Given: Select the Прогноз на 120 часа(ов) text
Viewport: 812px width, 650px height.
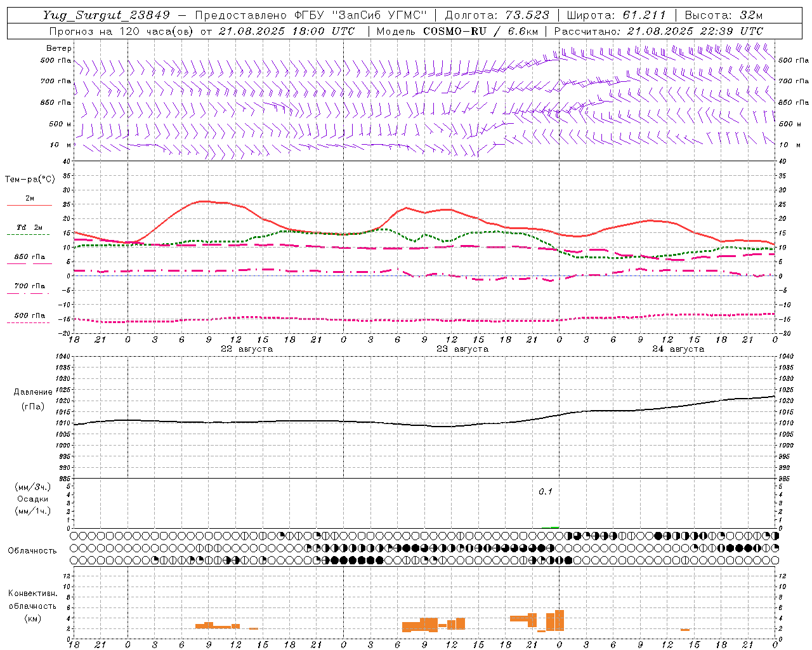Looking at the screenshot, I should [x=122, y=31].
